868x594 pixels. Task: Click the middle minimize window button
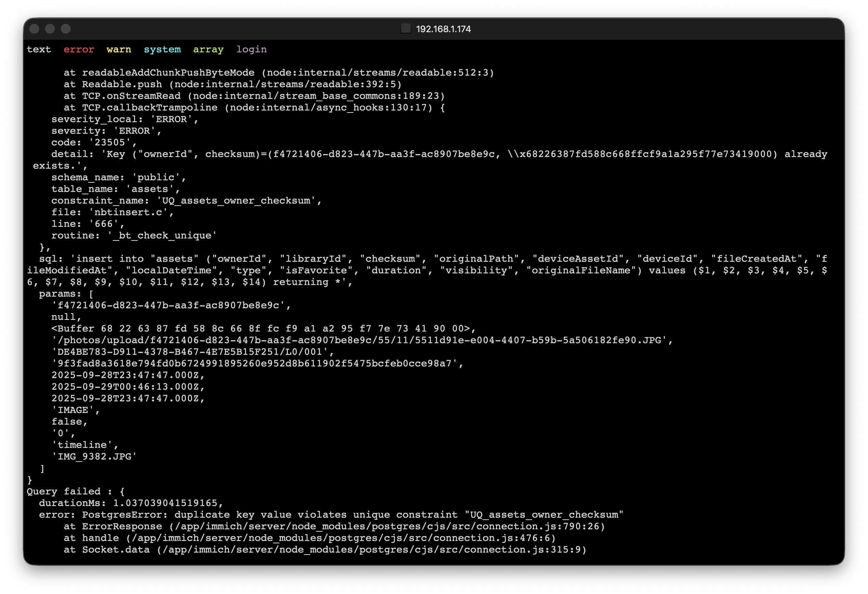50,29
